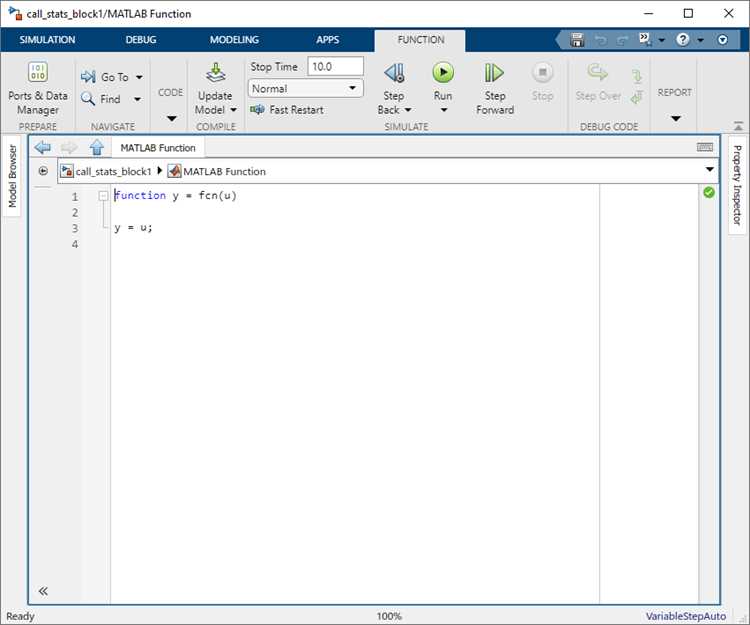Click the Step Forward icon

(x=494, y=73)
